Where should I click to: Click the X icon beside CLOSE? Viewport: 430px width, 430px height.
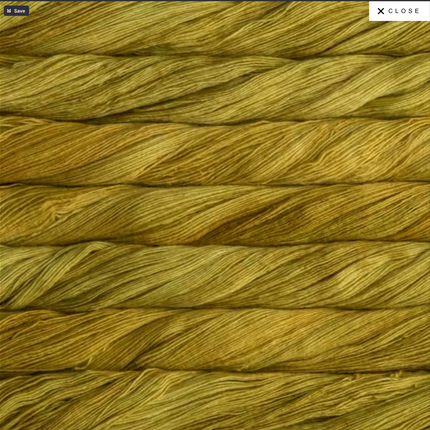point(381,11)
